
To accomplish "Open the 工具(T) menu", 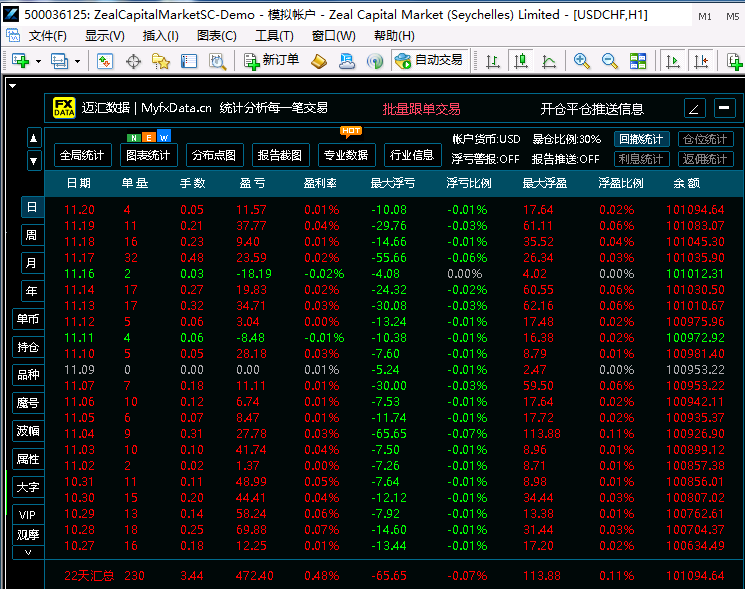I will 274,36.
